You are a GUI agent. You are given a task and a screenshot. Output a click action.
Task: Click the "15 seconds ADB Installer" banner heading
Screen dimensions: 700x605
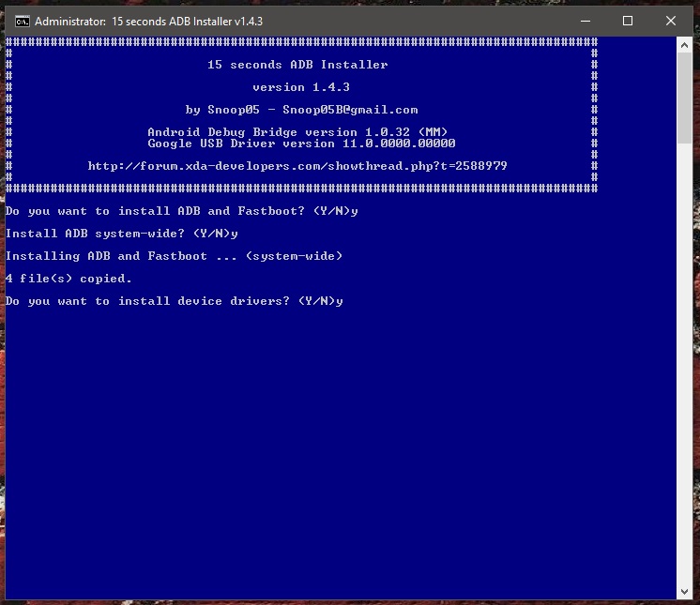click(x=297, y=65)
